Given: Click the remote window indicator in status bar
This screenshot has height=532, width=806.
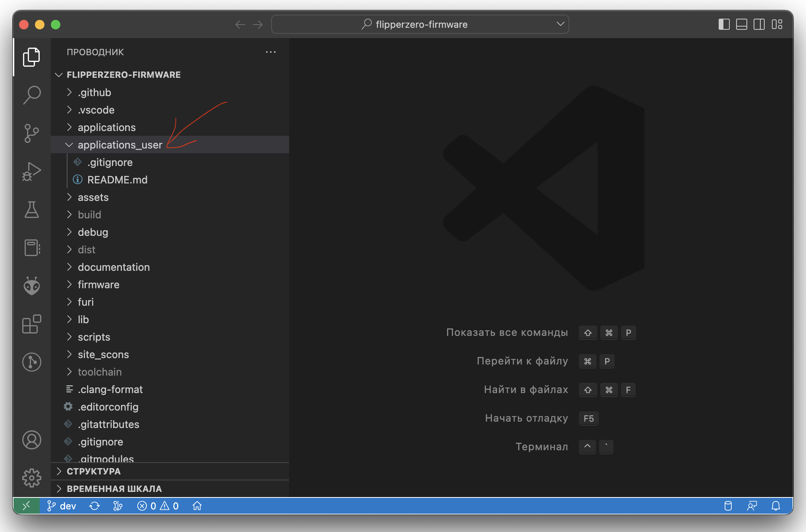Looking at the screenshot, I should tap(26, 506).
